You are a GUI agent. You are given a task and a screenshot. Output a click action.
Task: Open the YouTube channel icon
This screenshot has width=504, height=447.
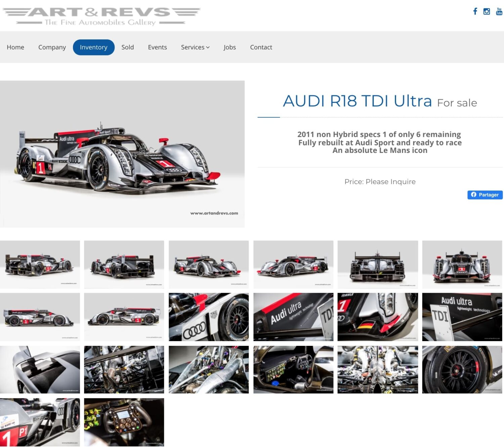pos(498,11)
